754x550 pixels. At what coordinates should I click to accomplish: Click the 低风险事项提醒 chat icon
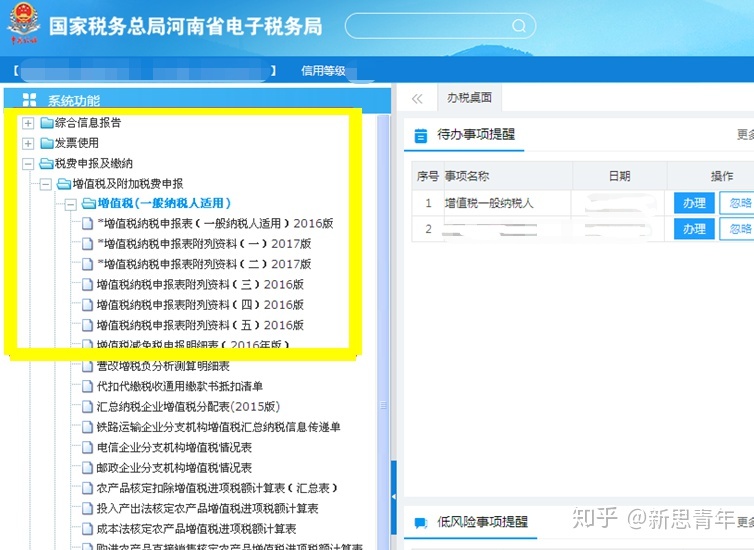(420, 522)
